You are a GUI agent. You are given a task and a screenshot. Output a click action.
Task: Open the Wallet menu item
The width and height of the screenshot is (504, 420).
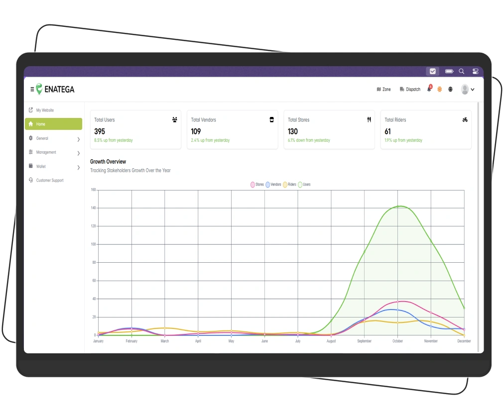tap(41, 166)
